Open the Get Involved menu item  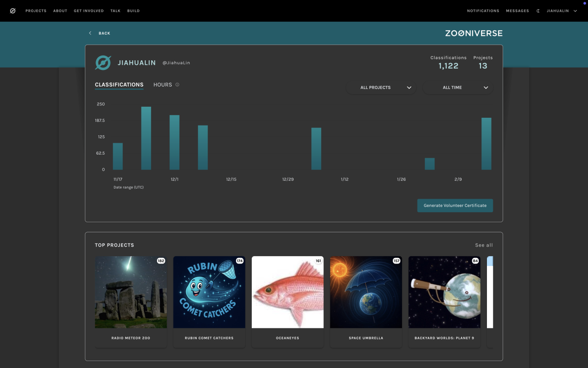click(x=89, y=11)
